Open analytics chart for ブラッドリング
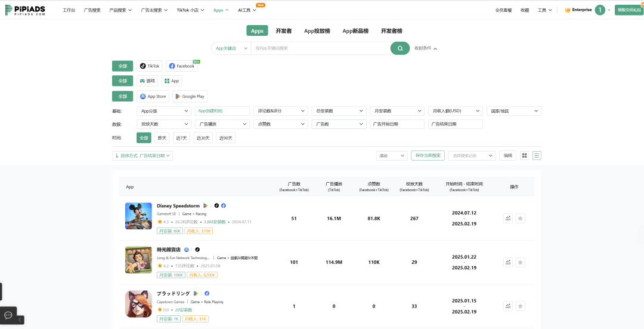The height and width of the screenshot is (329, 644). pyautogui.click(x=508, y=306)
